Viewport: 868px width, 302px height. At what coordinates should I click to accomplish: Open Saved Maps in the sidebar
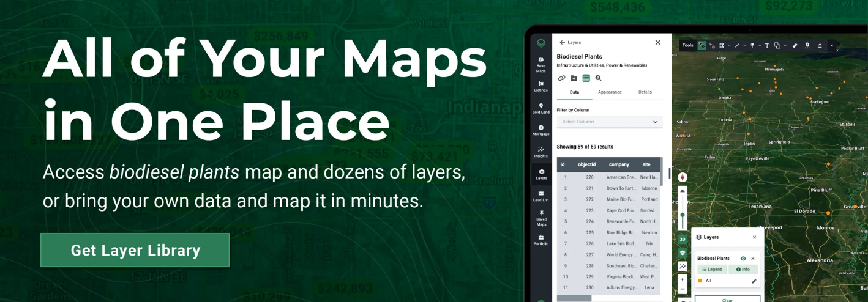click(x=541, y=218)
